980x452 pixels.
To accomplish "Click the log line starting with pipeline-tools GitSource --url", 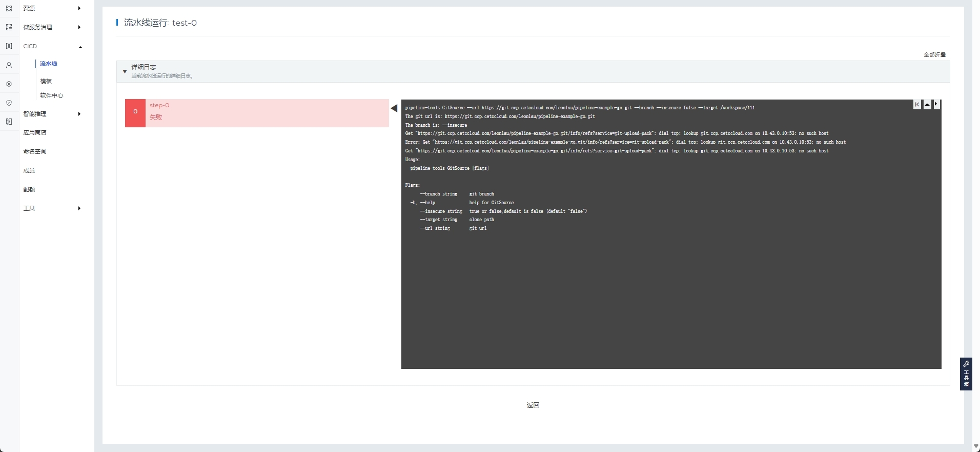I will point(580,108).
